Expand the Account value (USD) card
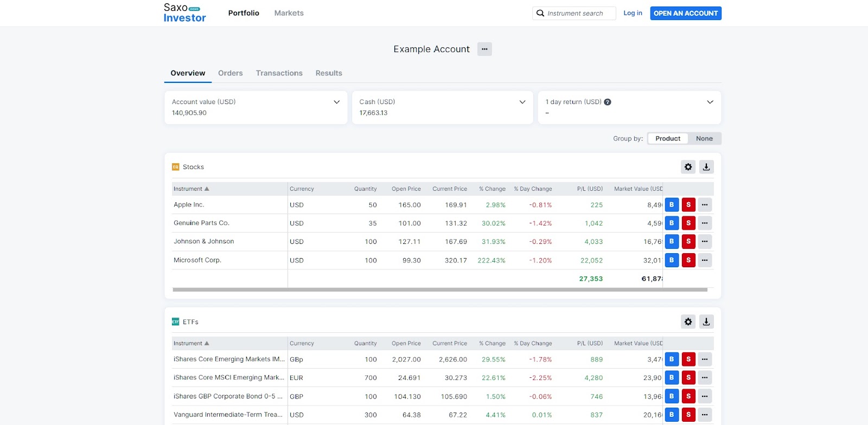Screen dimensions: 868x425 tap(336, 102)
